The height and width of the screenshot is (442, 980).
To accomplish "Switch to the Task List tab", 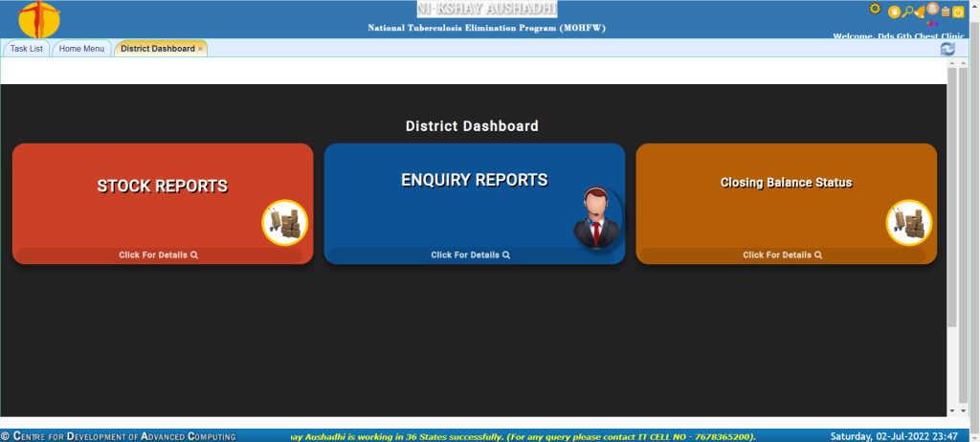I will point(26,48).
